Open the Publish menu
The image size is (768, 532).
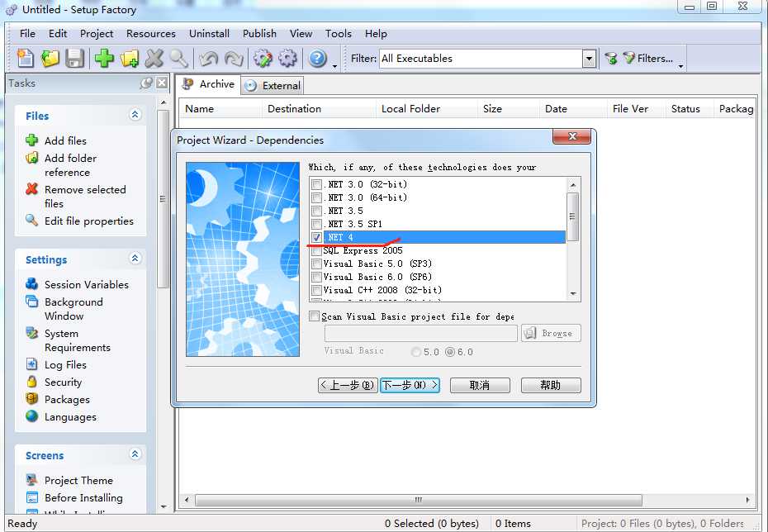[x=259, y=34]
